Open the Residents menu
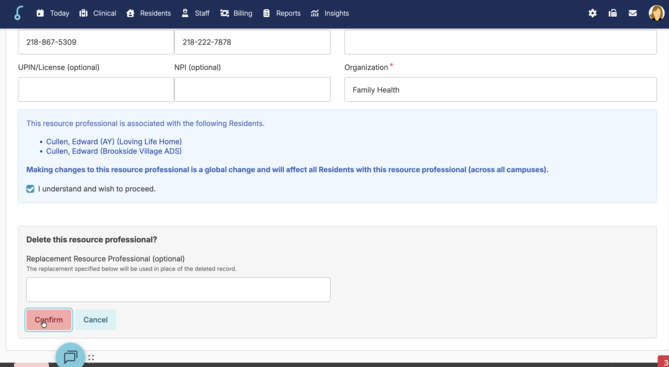Viewport: 669px width, 367px height. [155, 13]
